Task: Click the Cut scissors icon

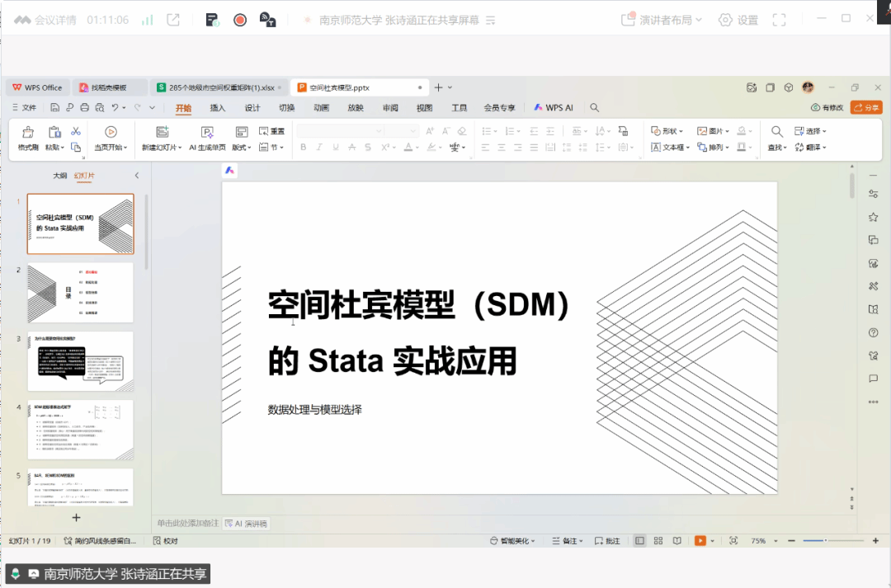Action: click(x=76, y=131)
